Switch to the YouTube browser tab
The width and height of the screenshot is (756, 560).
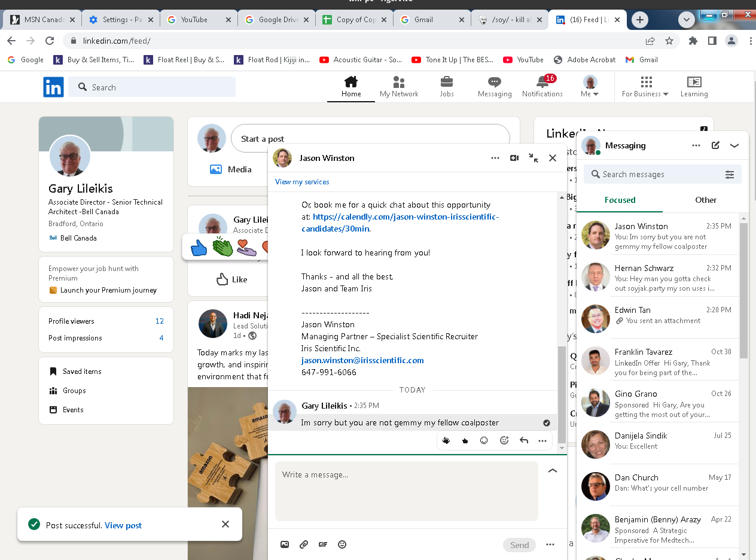(x=199, y=20)
